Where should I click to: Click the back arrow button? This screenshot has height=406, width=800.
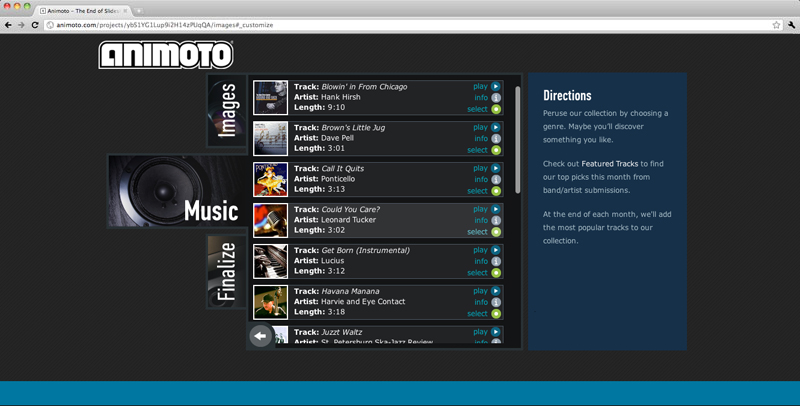260,336
